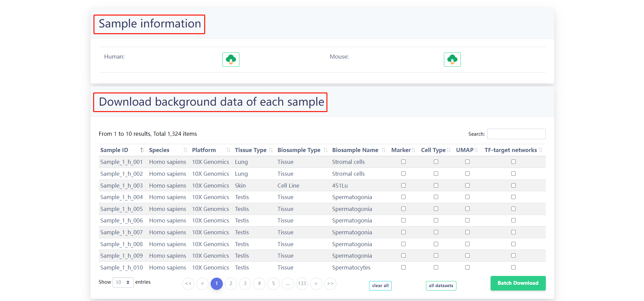Check TF-target networks box for Sample_1_h_001
This screenshot has height=301, width=644.
(513, 162)
